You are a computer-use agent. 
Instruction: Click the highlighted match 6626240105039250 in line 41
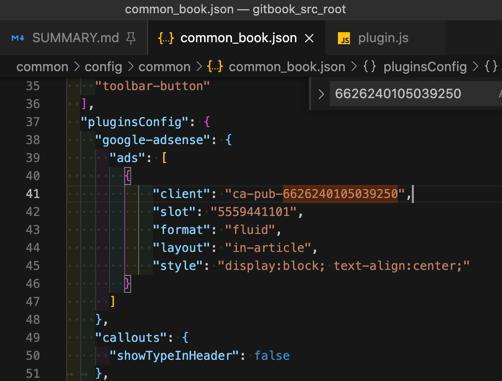(340, 194)
